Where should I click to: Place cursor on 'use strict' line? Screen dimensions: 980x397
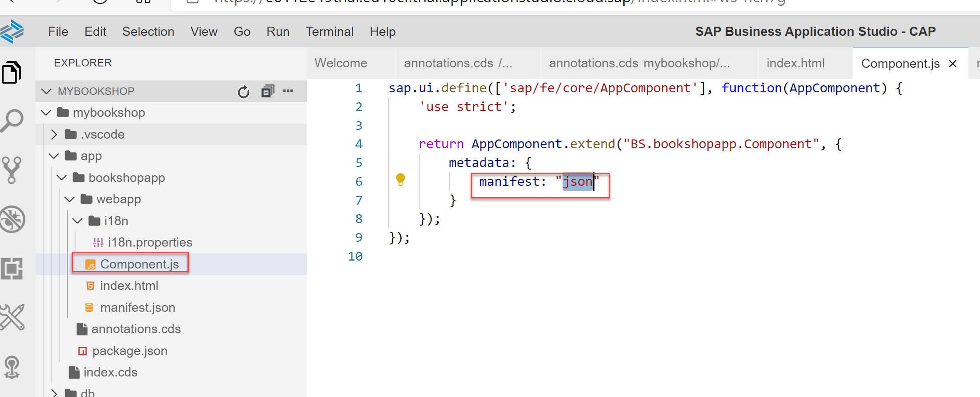coord(468,107)
